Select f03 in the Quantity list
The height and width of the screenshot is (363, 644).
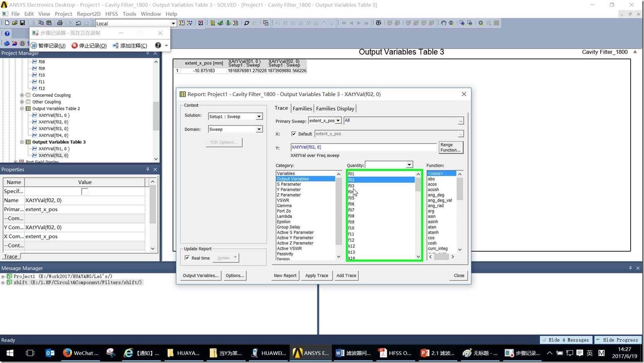pos(381,186)
